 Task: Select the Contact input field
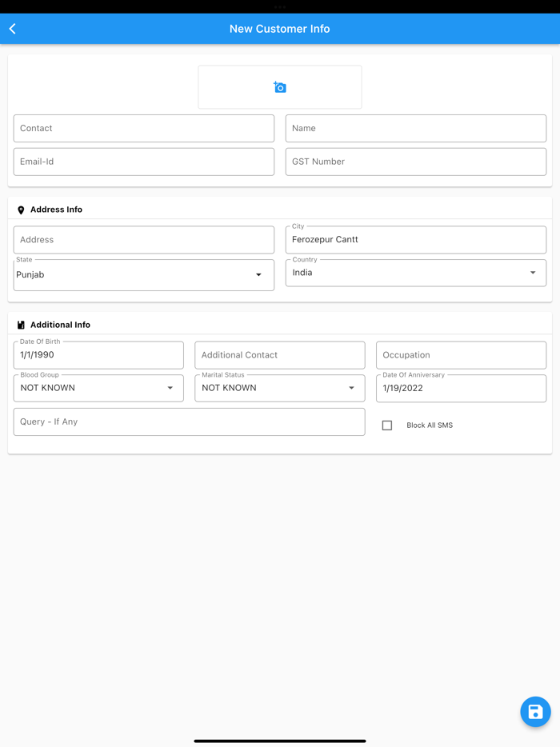[x=143, y=128]
